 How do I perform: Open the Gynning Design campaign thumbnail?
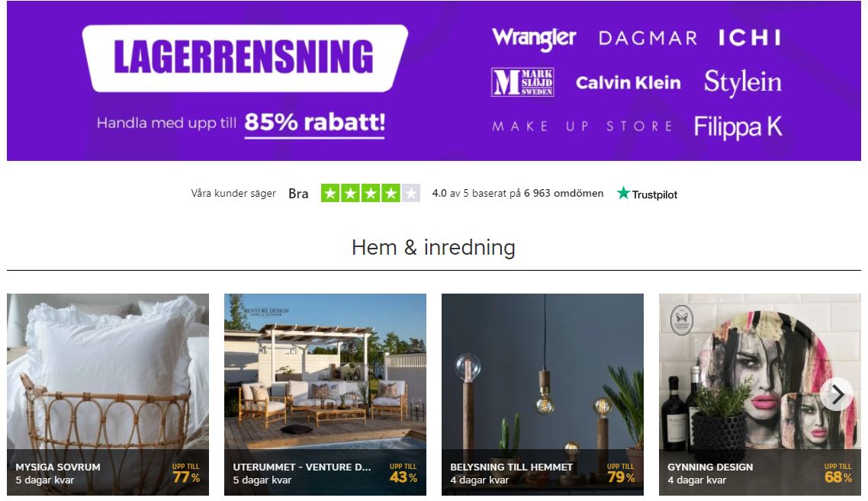coord(760,394)
